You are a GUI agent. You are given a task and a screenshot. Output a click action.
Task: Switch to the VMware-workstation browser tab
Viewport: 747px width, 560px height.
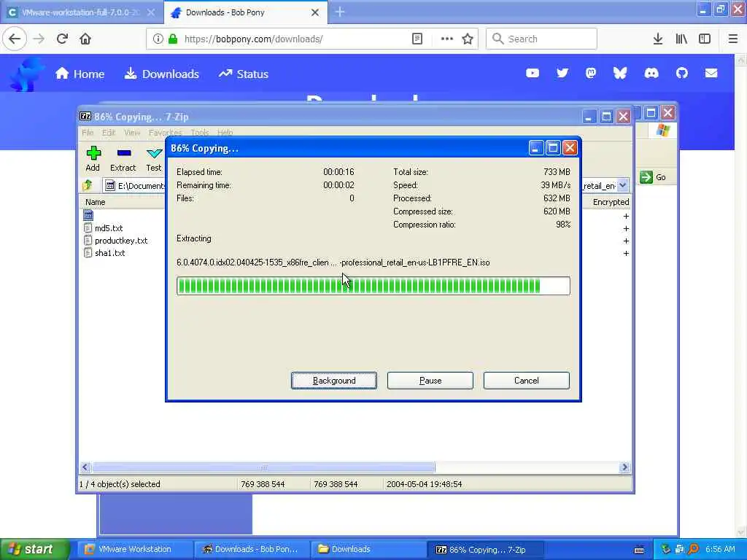click(x=81, y=12)
